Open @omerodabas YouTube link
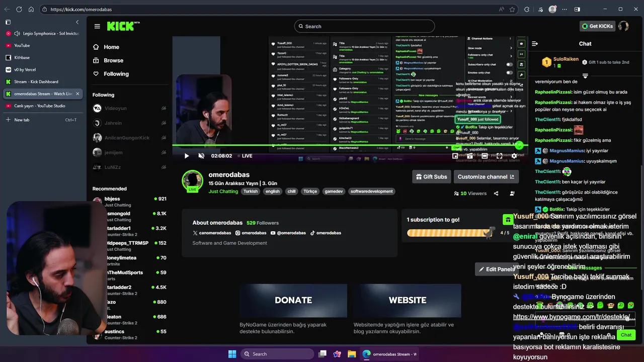This screenshot has width=644, height=362. [288, 233]
